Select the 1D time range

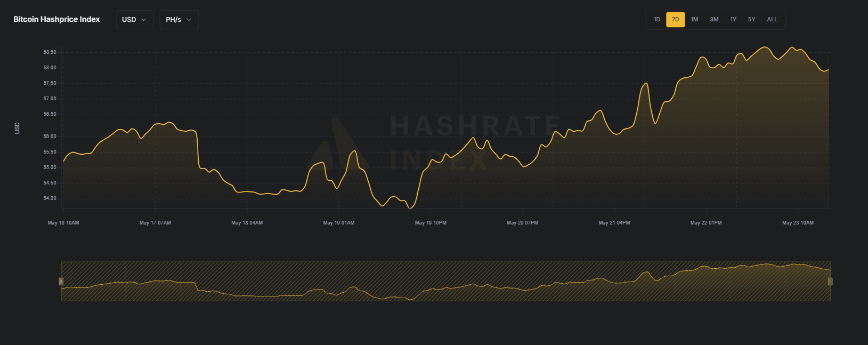pyautogui.click(x=657, y=20)
